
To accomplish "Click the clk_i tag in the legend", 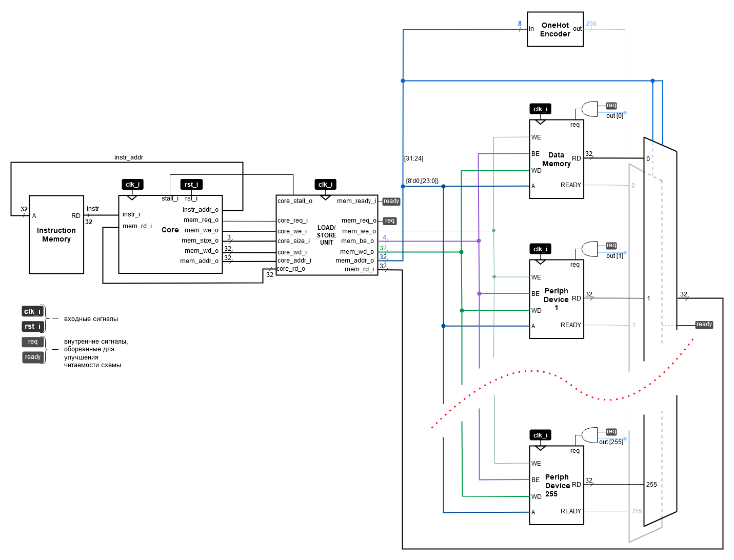I will click(x=32, y=311).
